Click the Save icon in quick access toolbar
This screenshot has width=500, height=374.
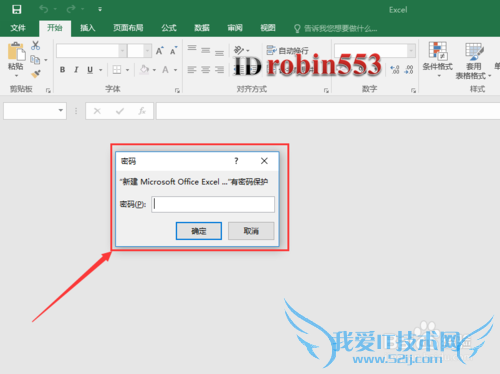tap(17, 9)
